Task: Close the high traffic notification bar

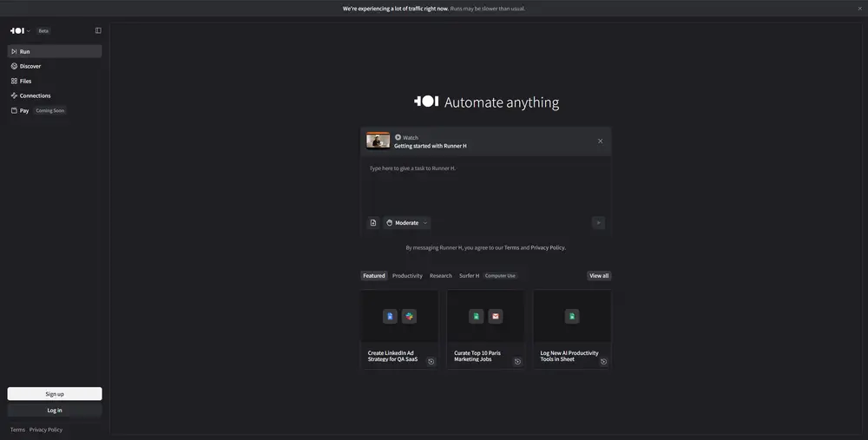Action: [859, 9]
